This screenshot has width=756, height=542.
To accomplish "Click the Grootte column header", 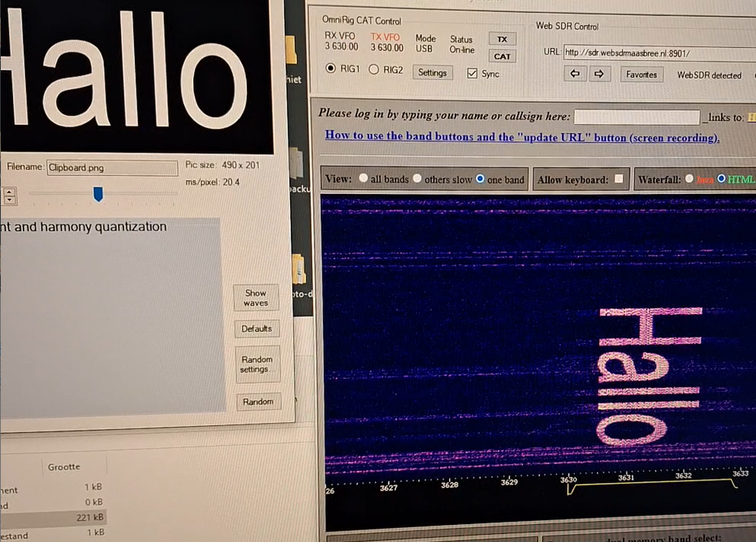I will (x=63, y=467).
